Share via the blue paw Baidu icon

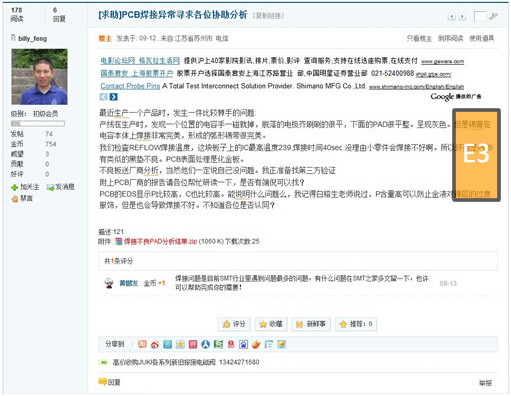(244, 344)
